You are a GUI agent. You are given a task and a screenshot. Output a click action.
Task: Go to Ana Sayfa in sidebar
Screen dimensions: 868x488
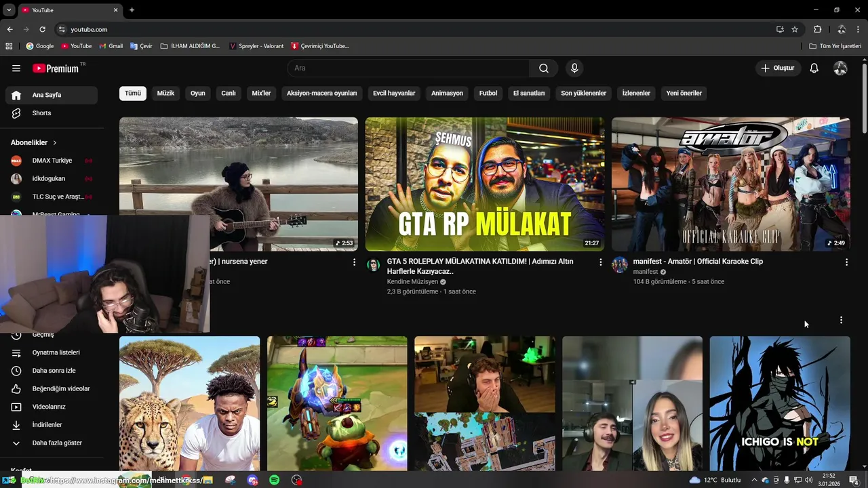click(52, 95)
